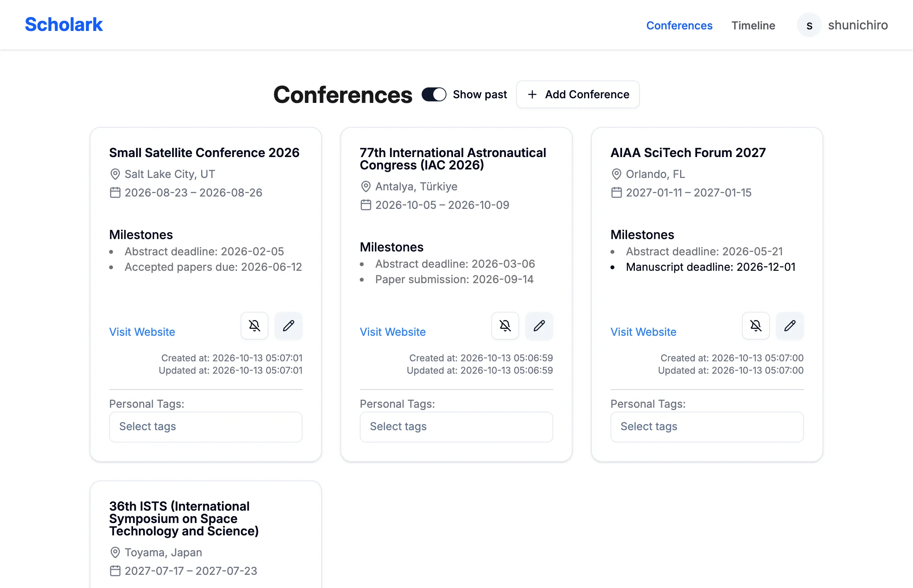Click location pin icon next to Antalya, Türkiye
Image resolution: width=913 pixels, height=588 pixels.
click(366, 186)
